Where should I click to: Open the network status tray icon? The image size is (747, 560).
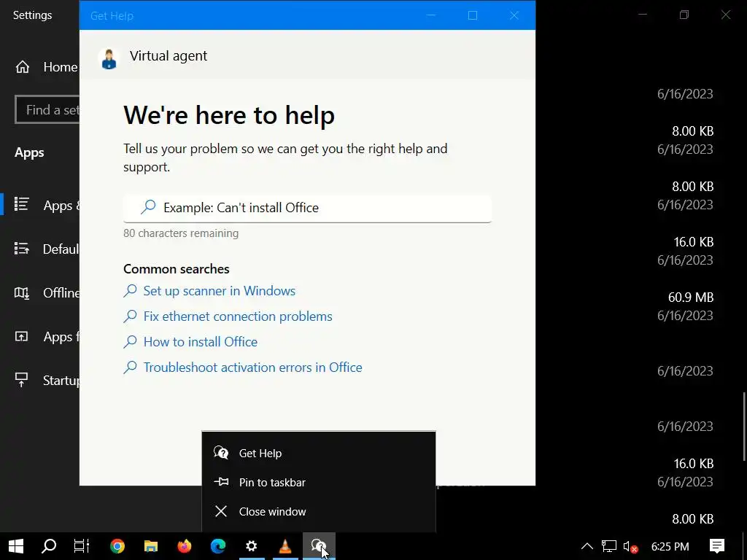pos(609,546)
